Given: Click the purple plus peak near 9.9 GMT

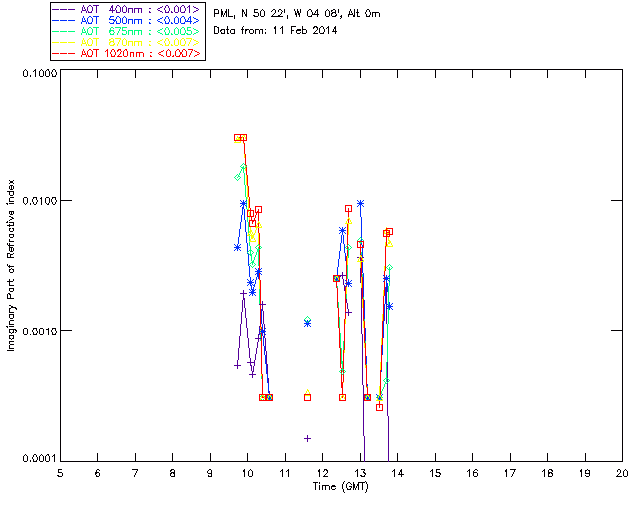Looking at the screenshot, I should click(243, 293).
